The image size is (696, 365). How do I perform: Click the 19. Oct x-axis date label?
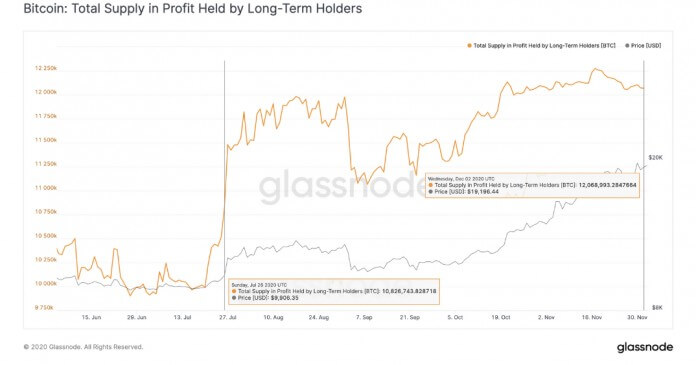(x=501, y=317)
